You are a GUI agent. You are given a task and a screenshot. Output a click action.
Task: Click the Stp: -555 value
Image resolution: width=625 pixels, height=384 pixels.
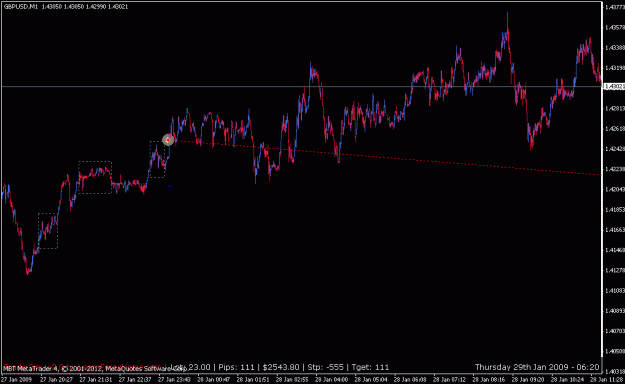tap(325, 367)
